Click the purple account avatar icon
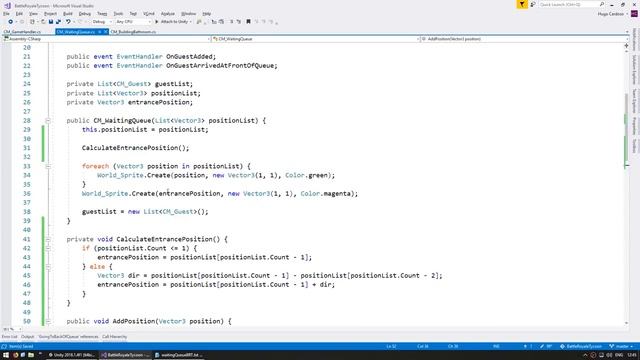The image size is (640, 360). [634, 14]
